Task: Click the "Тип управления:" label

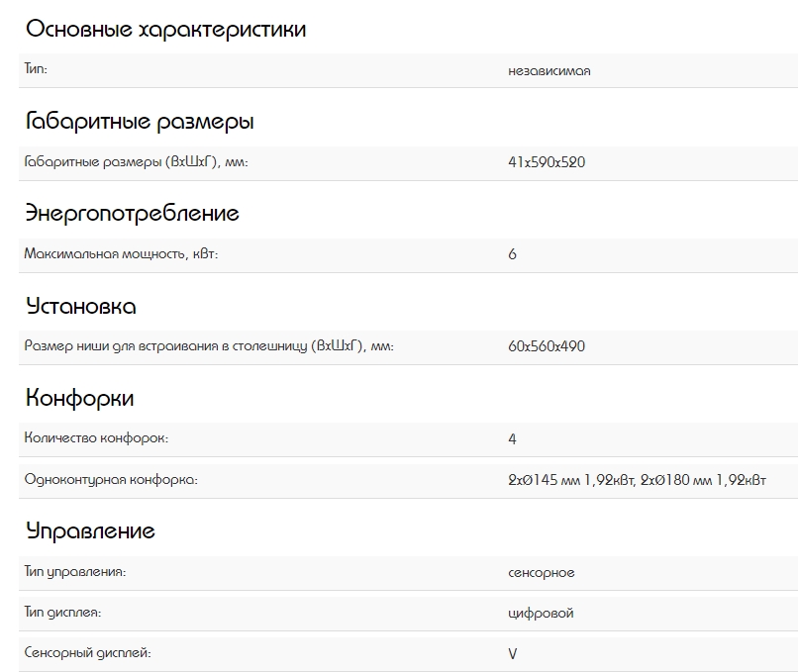Action: click(75, 572)
